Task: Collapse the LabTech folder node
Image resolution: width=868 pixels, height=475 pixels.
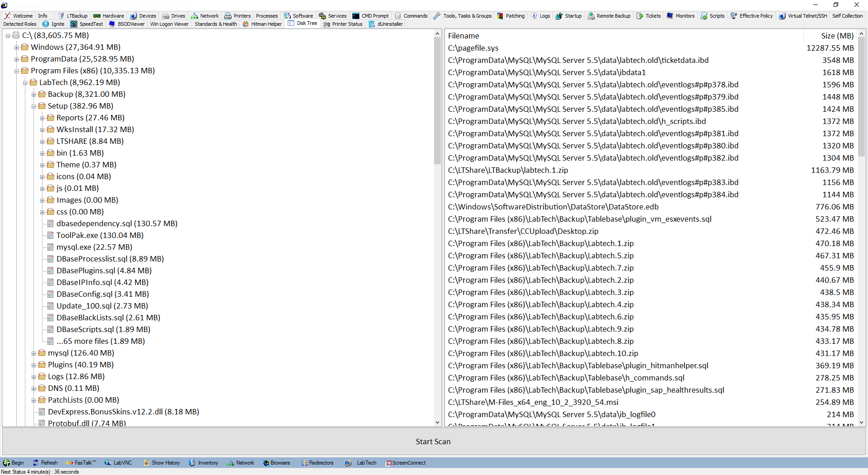Action: (25, 82)
